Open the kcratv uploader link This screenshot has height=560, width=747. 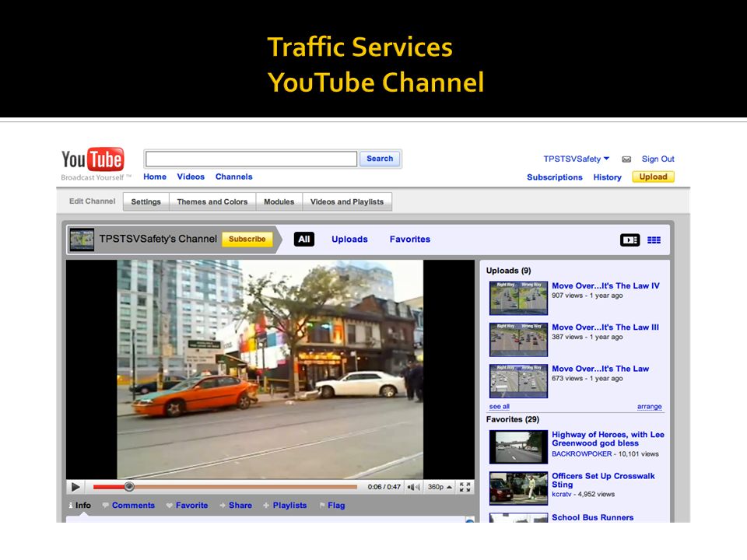[561, 495]
